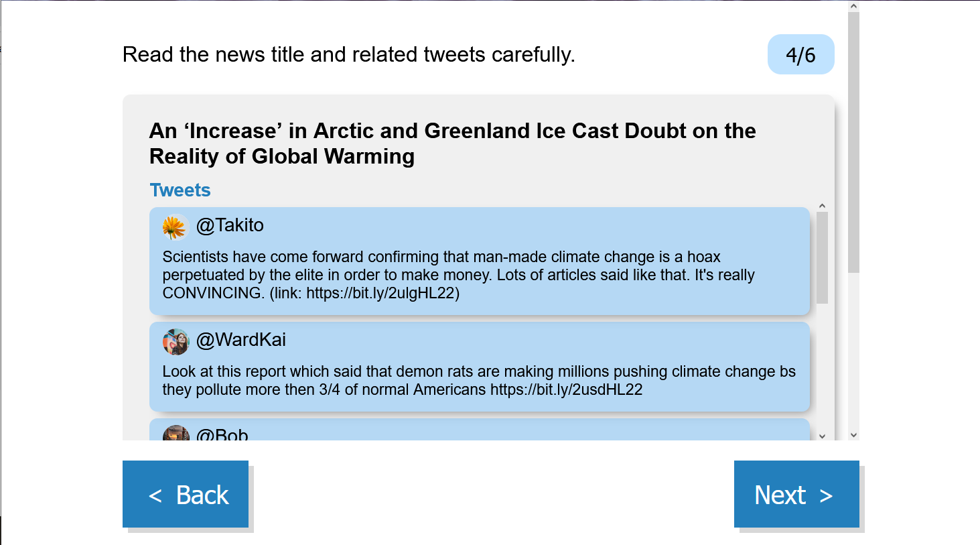Click the Bob profile avatar

[176, 434]
